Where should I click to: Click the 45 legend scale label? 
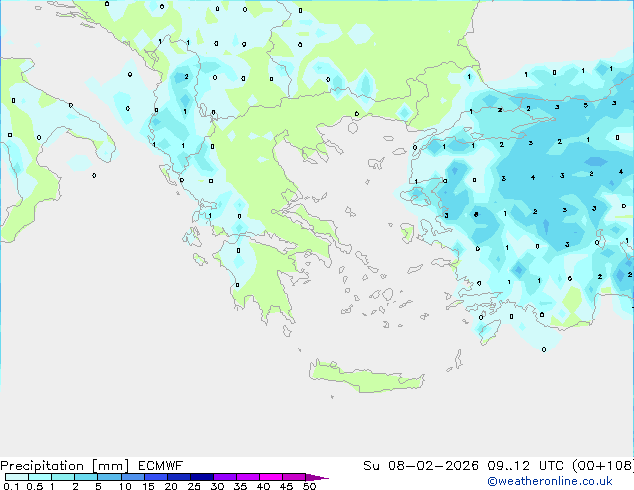(286, 486)
